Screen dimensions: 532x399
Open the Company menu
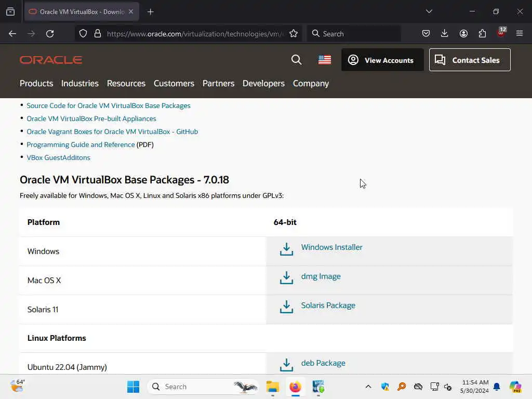click(311, 84)
